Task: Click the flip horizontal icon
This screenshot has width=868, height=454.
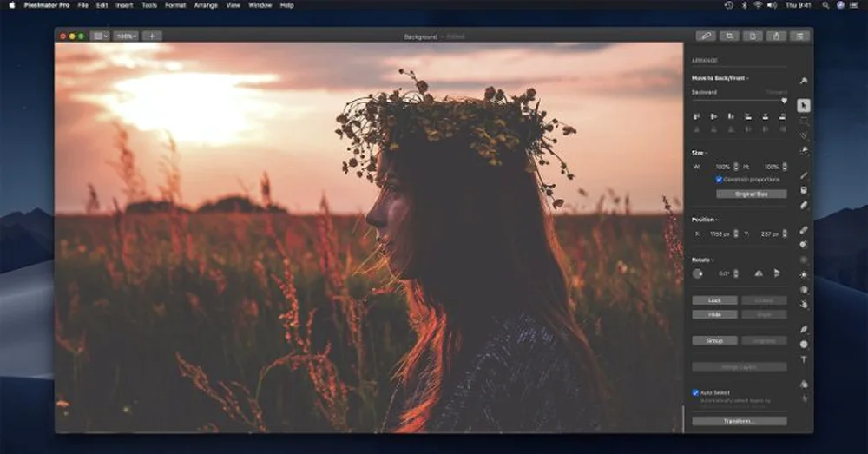Action: 758,273
